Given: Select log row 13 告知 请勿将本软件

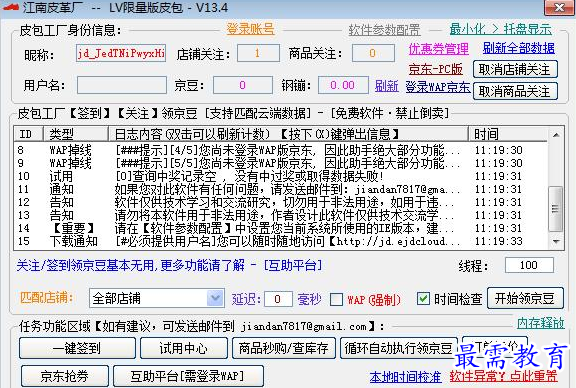Looking at the screenshot, I should pyautogui.click(x=281, y=215).
